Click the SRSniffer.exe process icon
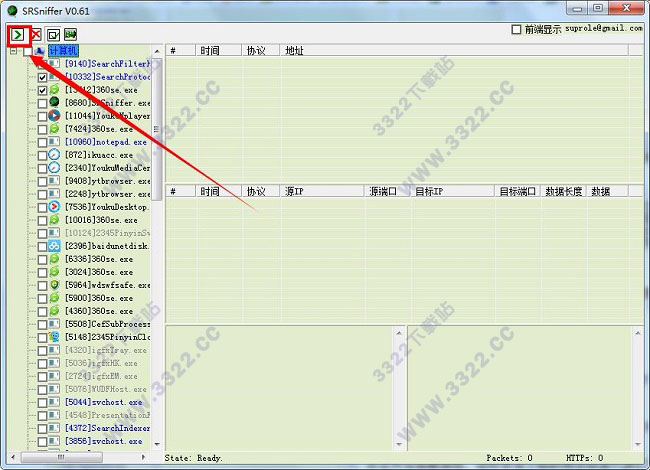650x470 pixels. (54, 102)
